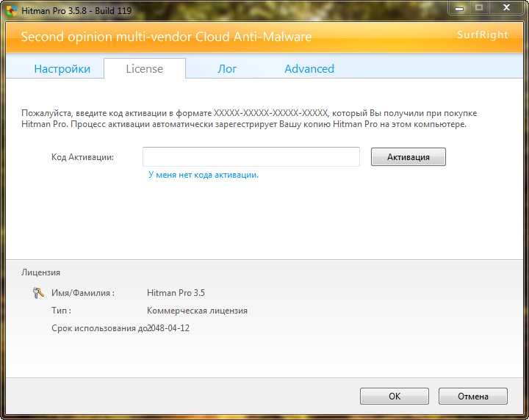Screen dimensions: 529x420
Task: Open the Лог tab
Action: click(227, 69)
